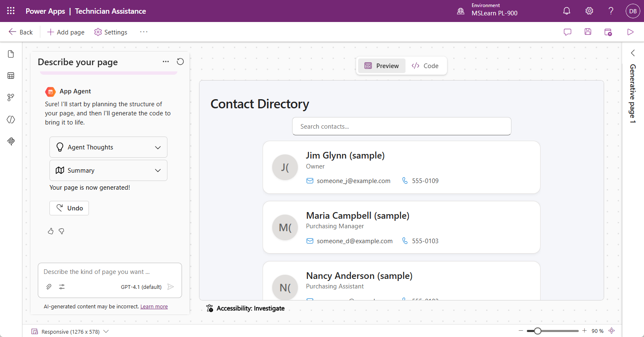Zoom out with the minus button
This screenshot has width=644, height=337.
point(521,331)
